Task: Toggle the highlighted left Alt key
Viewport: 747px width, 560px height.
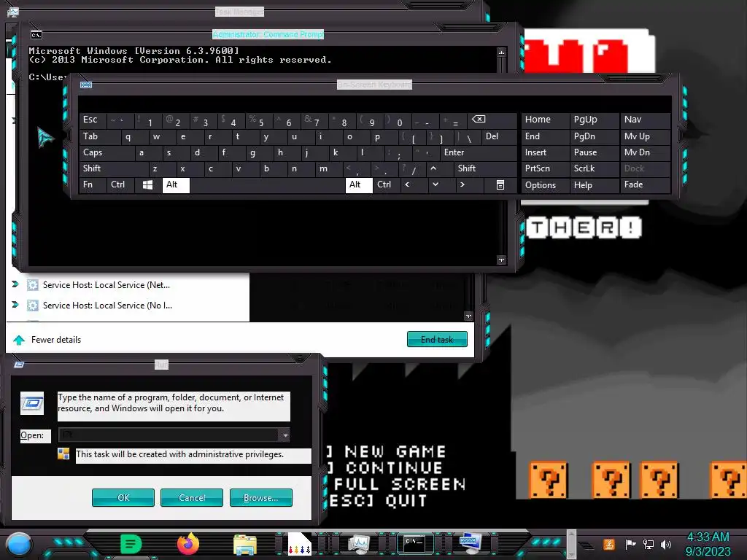Action: [176, 184]
